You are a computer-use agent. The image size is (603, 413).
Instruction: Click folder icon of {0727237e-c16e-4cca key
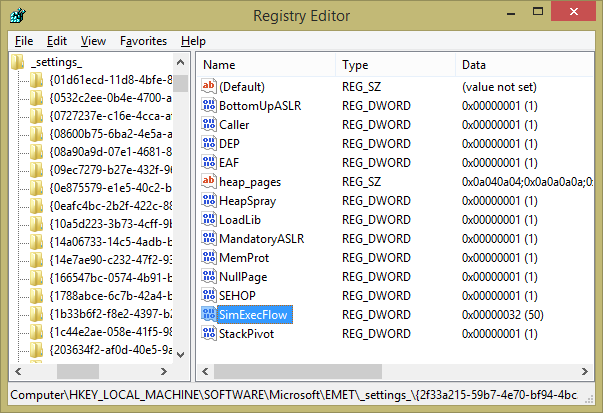coord(37,116)
